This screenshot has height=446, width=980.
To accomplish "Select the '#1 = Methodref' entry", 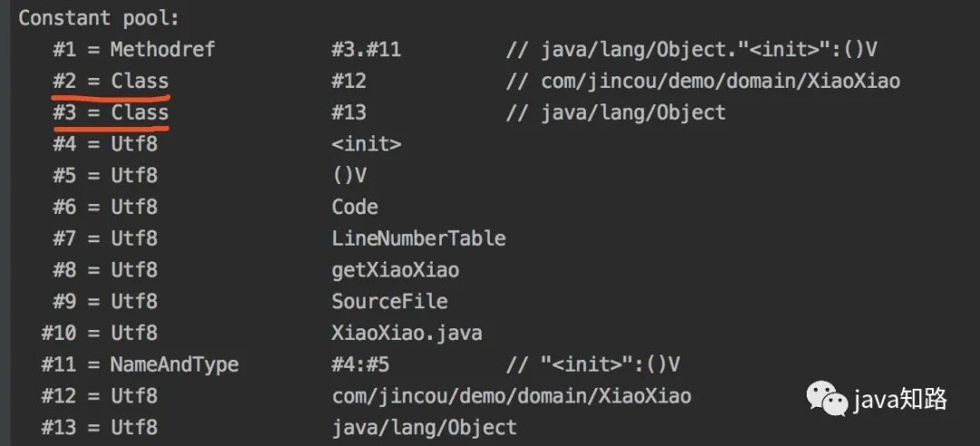I will (133, 50).
